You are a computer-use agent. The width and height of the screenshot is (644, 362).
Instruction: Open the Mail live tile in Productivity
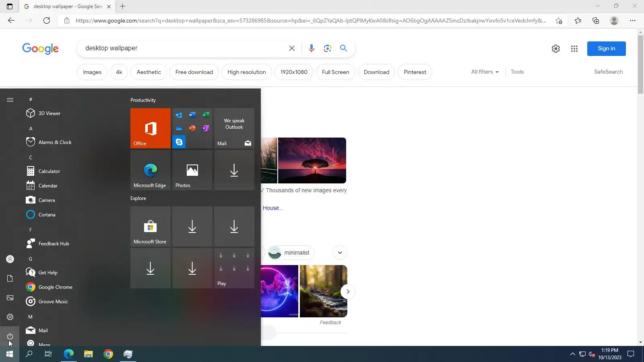click(x=234, y=128)
